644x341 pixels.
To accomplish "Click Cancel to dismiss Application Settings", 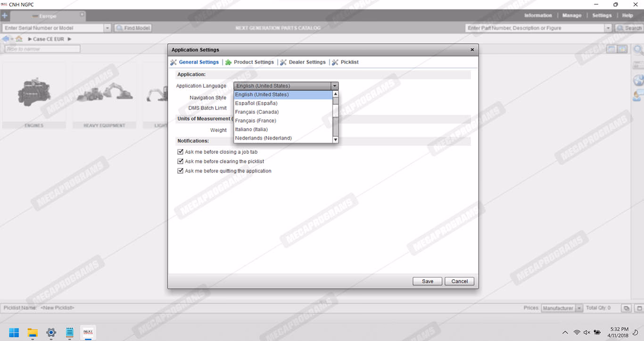I will point(459,281).
